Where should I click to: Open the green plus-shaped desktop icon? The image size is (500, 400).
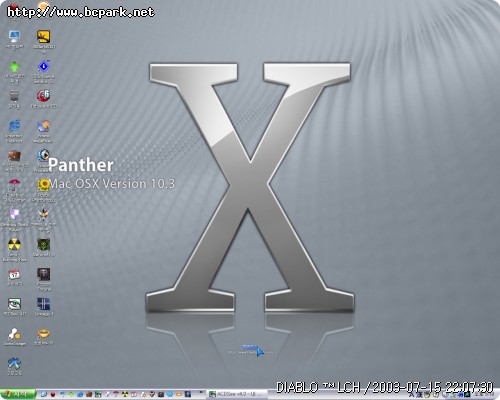coord(14,66)
